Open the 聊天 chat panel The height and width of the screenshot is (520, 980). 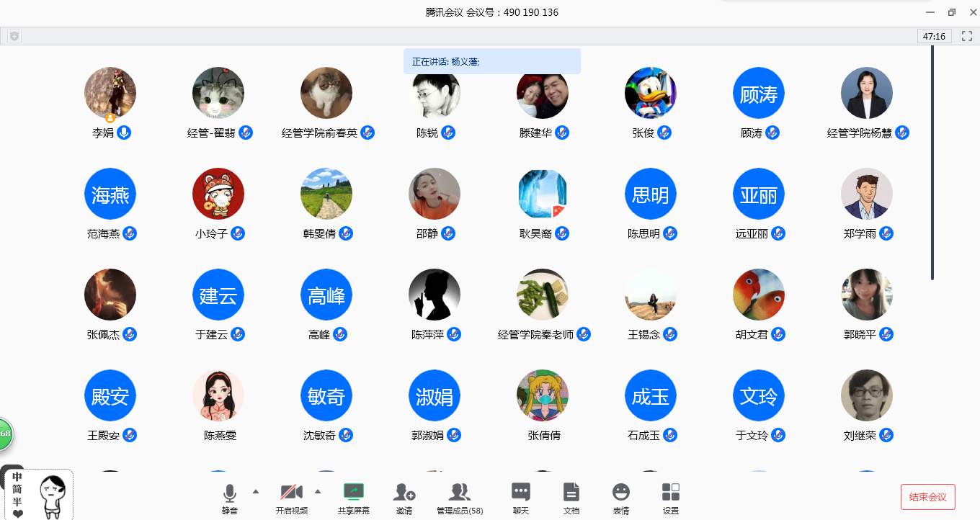(x=520, y=493)
